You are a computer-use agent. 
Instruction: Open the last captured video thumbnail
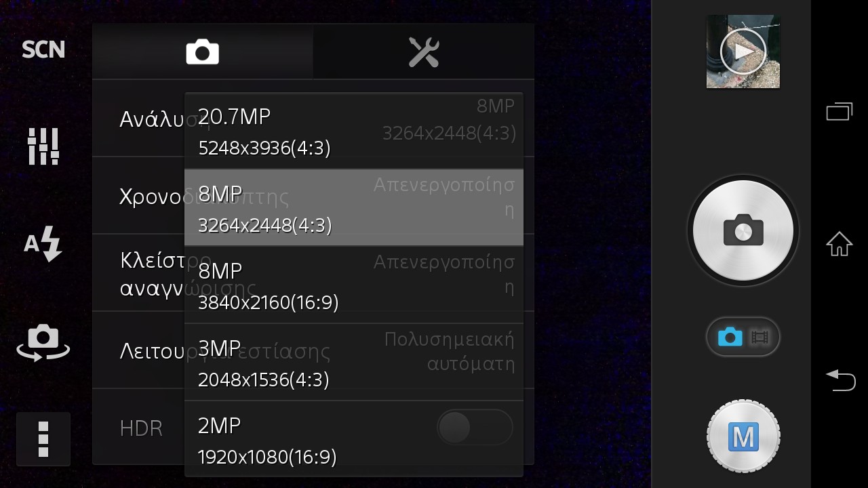click(x=743, y=52)
